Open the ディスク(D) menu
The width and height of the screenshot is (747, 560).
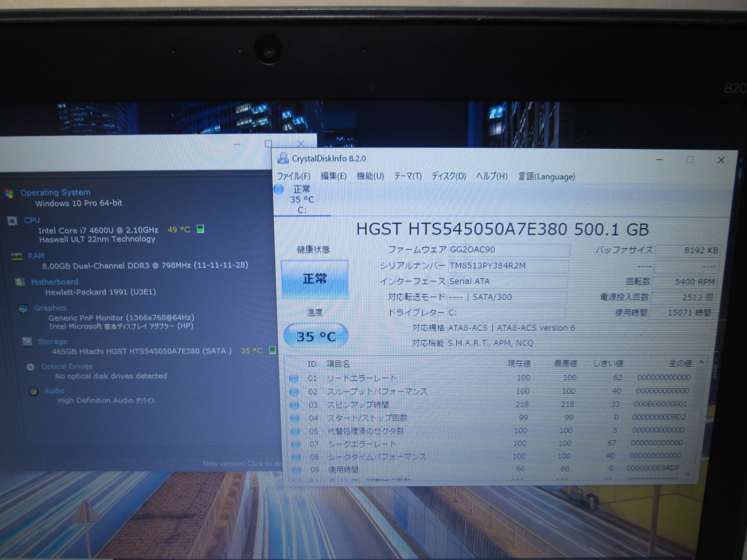point(448,176)
